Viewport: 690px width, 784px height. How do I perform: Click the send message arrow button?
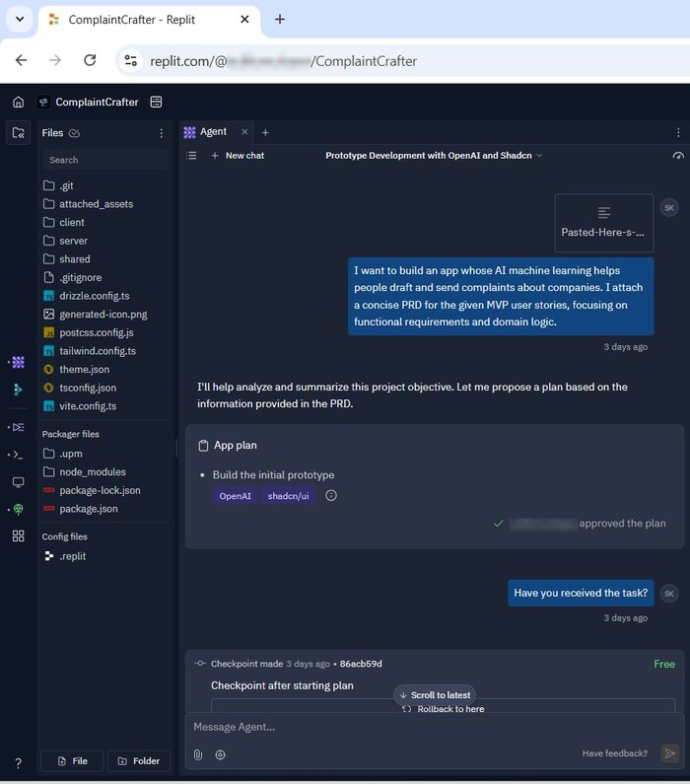pyautogui.click(x=669, y=753)
